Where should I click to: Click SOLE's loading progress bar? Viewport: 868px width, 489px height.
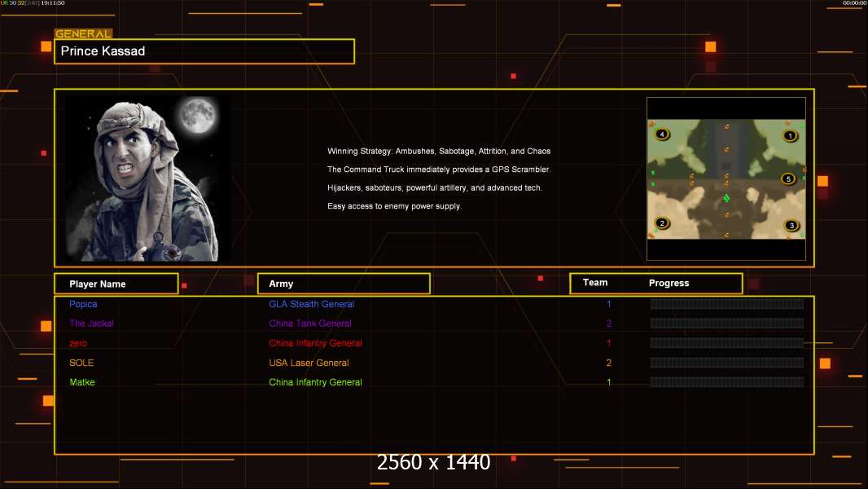(x=727, y=363)
